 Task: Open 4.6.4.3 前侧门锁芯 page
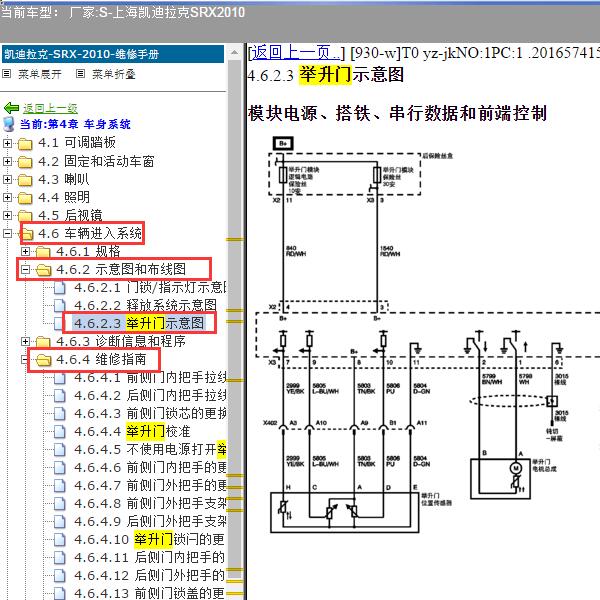[x=150, y=413]
